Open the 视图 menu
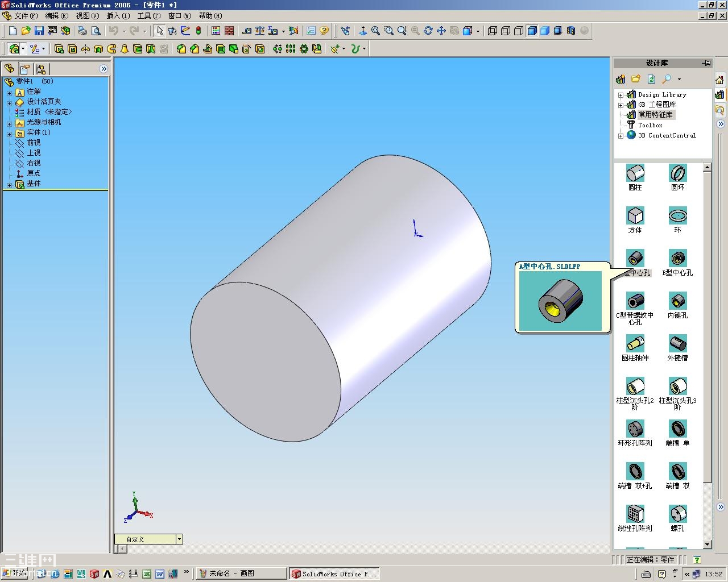728x582 pixels. (87, 15)
